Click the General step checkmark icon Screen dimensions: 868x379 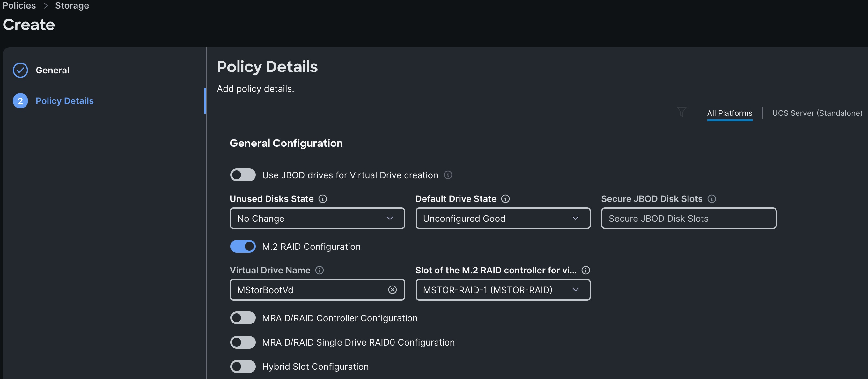click(x=20, y=70)
